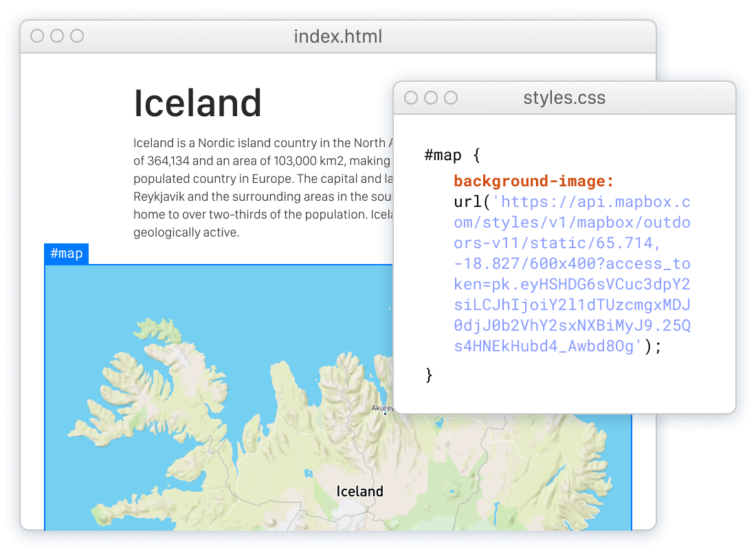Click the Akureyri city marker on the map
756x550 pixels.
point(385,412)
